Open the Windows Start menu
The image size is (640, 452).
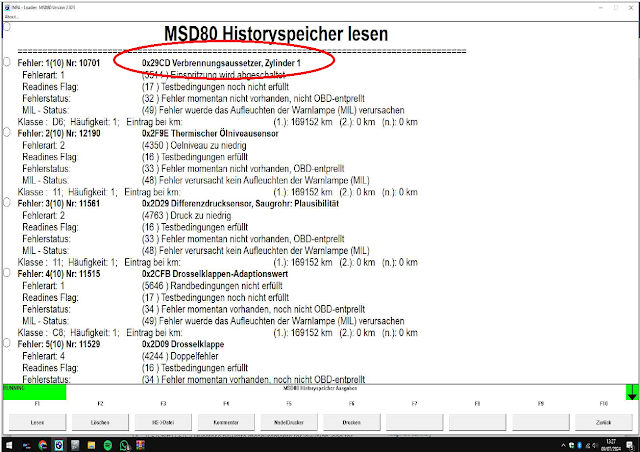click(x=9, y=445)
